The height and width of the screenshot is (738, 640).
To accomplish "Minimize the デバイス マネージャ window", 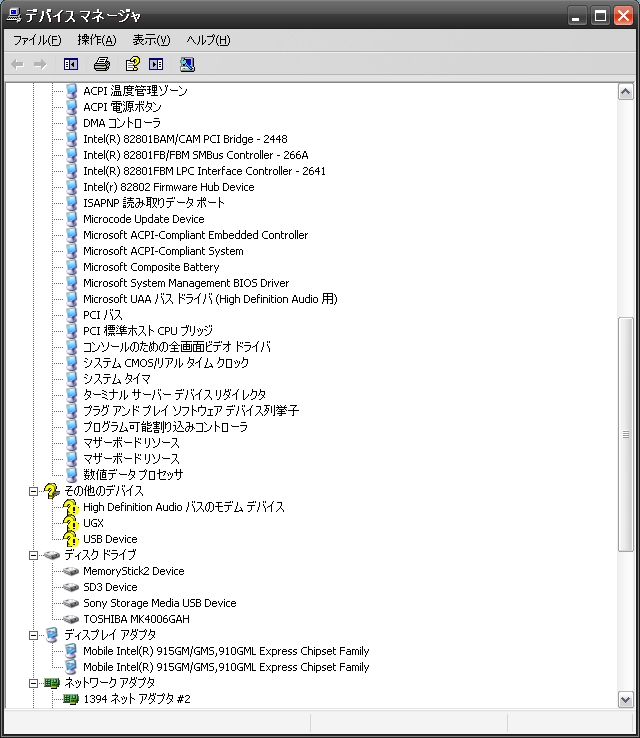I will (576, 16).
